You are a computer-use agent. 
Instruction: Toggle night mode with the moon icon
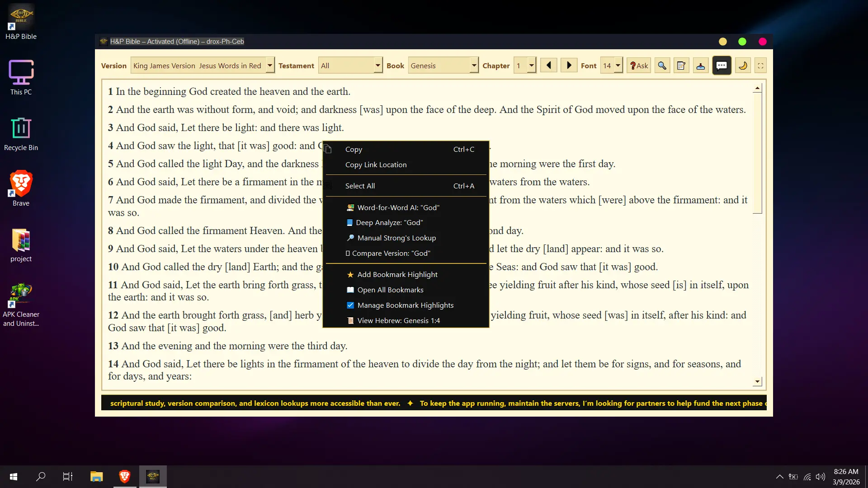point(743,66)
